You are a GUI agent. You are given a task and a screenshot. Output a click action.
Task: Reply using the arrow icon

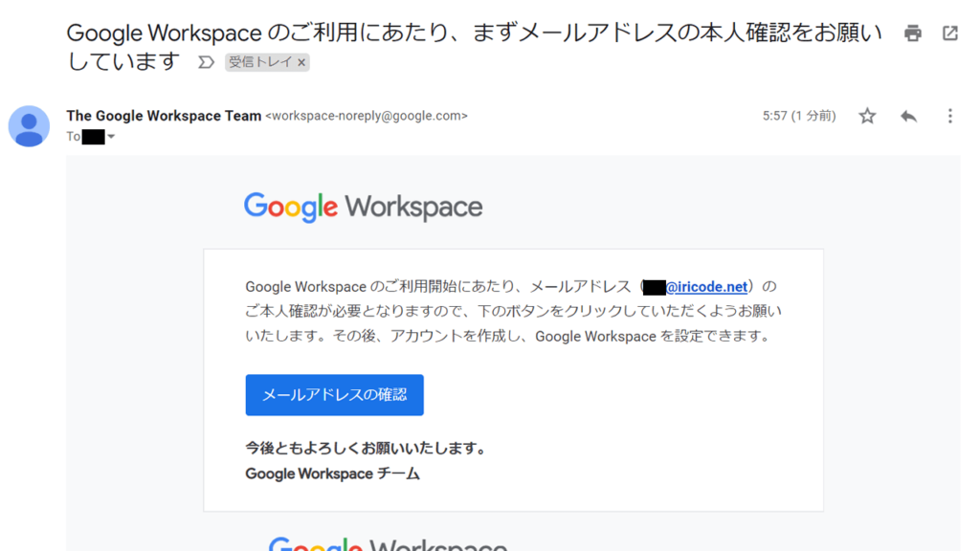(909, 116)
